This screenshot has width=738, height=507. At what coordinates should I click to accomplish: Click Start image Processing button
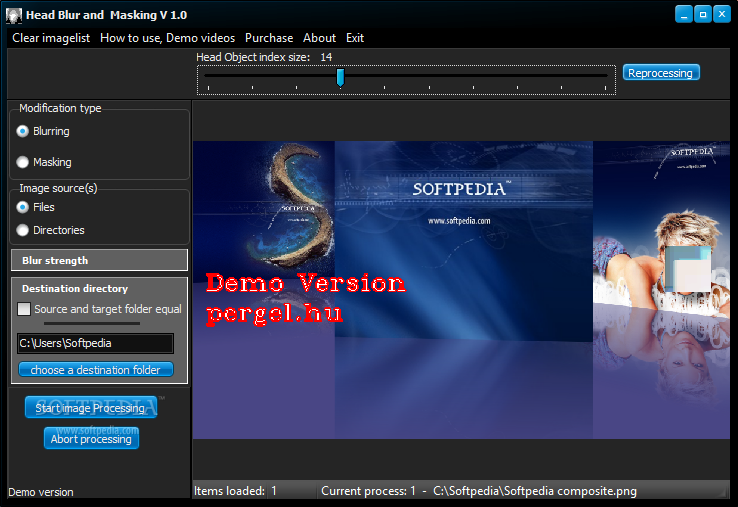coord(91,408)
